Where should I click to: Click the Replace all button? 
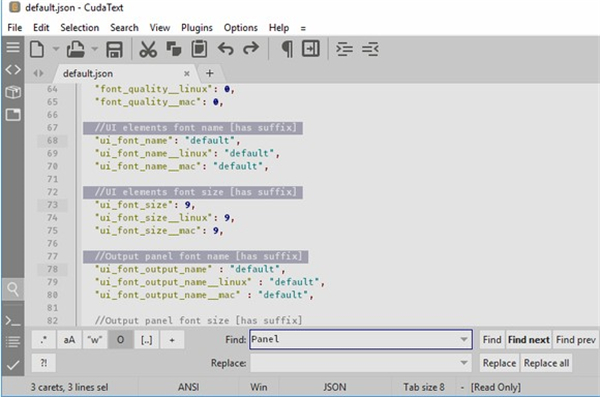tap(546, 363)
